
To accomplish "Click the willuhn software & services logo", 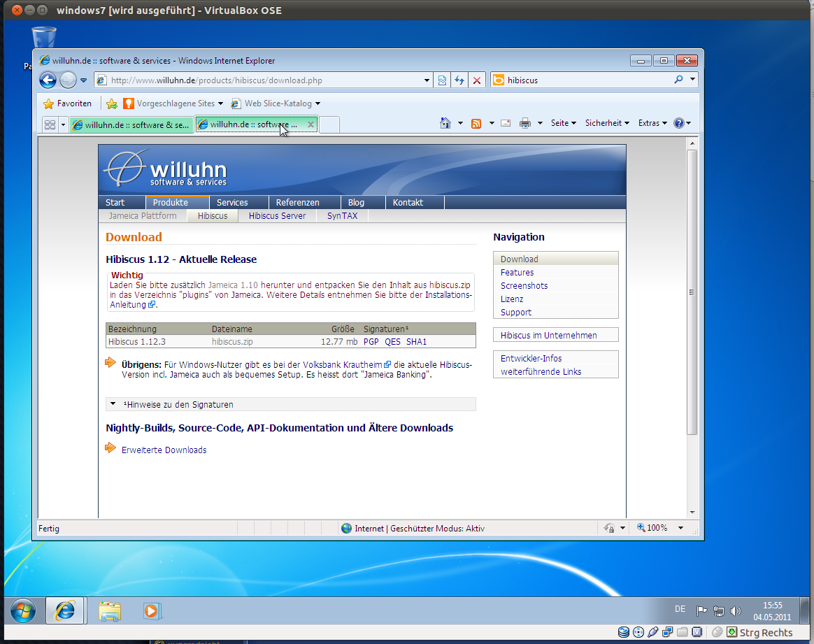I will [x=166, y=168].
